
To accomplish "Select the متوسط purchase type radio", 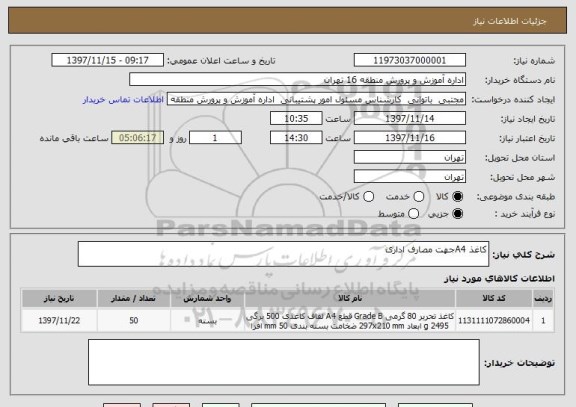I will [x=413, y=213].
